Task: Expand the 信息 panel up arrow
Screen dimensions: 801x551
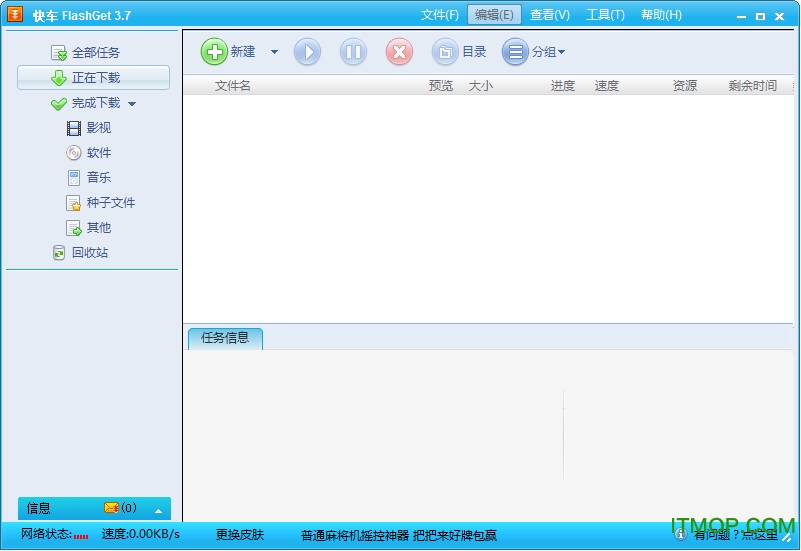Action: [x=158, y=511]
